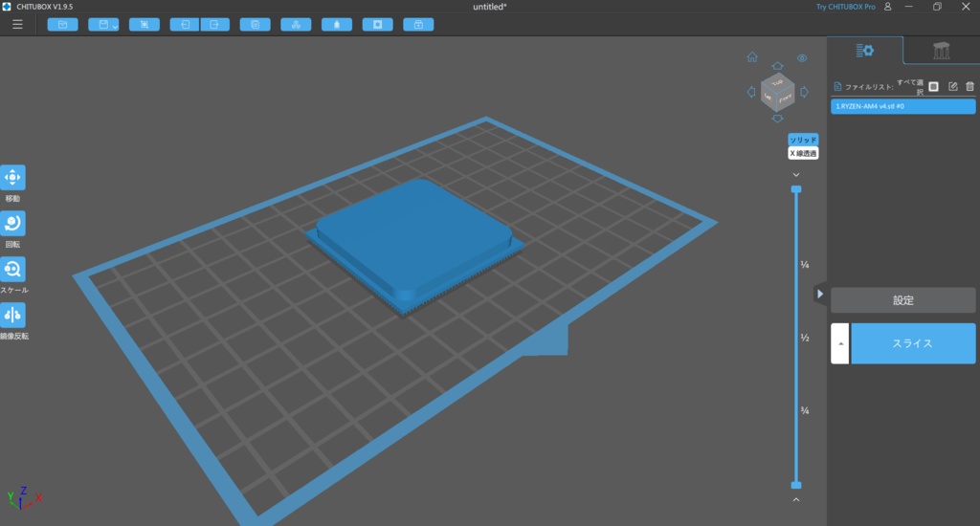
Task: Rotate view down with bottom arrow
Action: click(777, 118)
